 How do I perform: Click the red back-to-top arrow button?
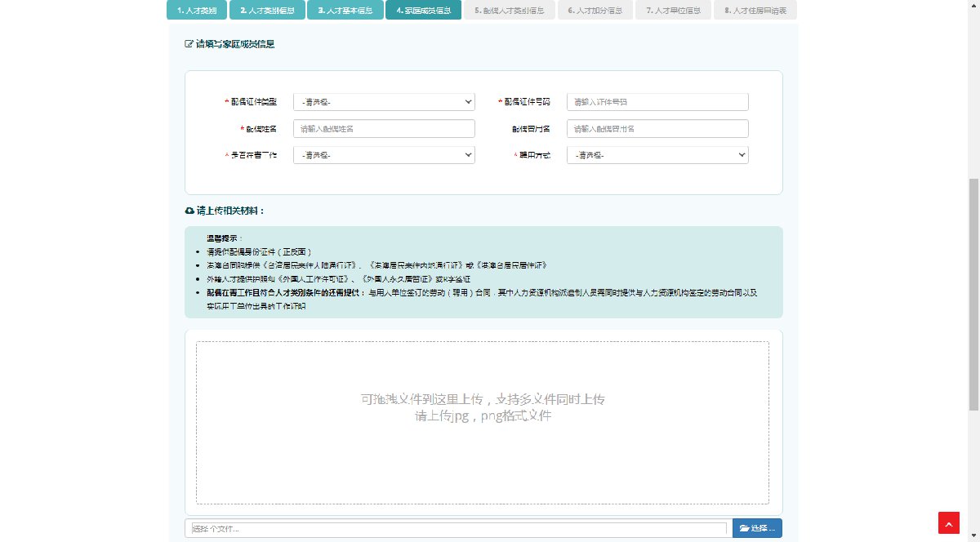click(948, 522)
